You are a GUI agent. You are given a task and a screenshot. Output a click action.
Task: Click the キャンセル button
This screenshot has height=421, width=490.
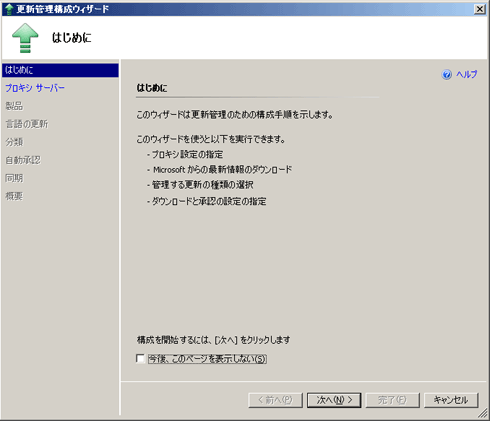click(451, 400)
